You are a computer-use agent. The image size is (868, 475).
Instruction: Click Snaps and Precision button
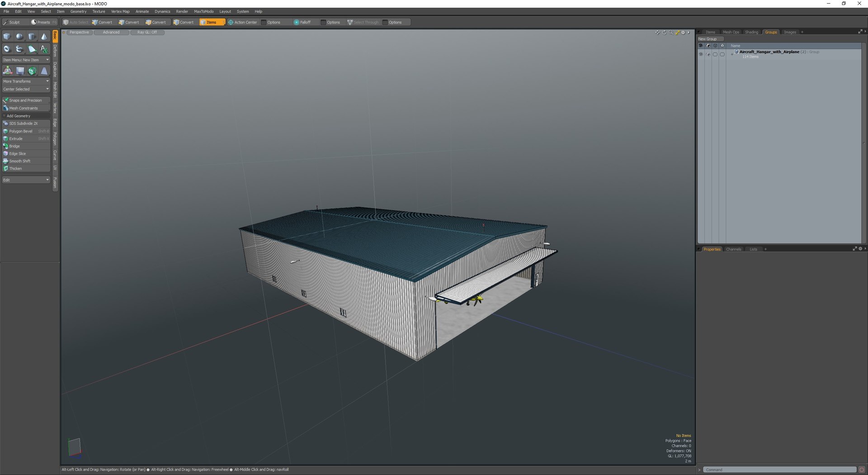(x=26, y=100)
